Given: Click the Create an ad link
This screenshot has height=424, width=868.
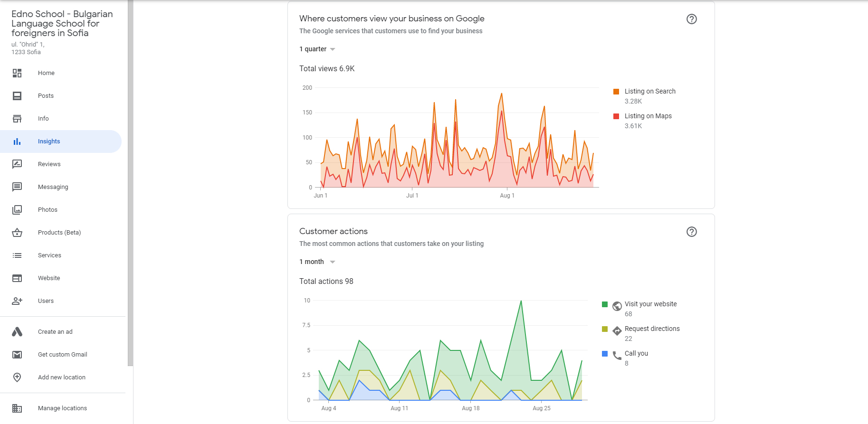Looking at the screenshot, I should [55, 332].
